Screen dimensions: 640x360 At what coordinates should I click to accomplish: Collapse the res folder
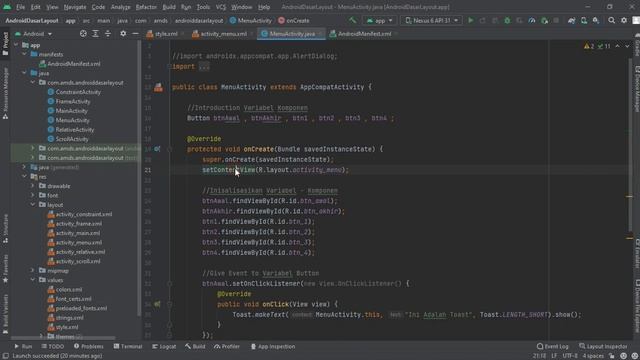24,177
